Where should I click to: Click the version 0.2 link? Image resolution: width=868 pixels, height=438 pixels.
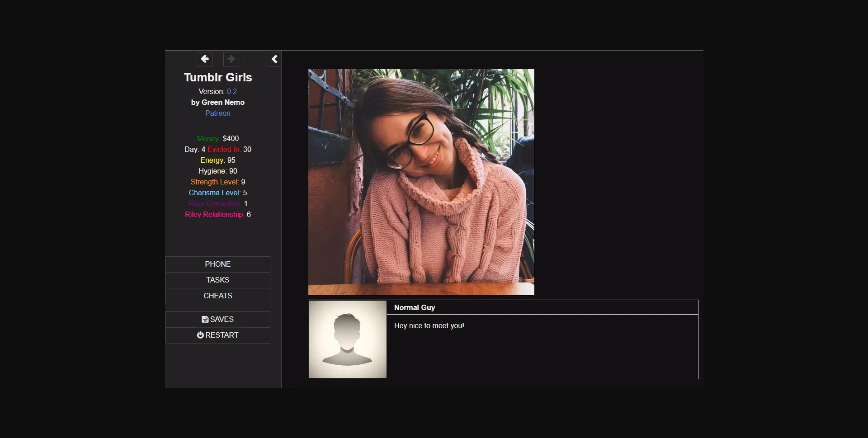click(x=232, y=91)
